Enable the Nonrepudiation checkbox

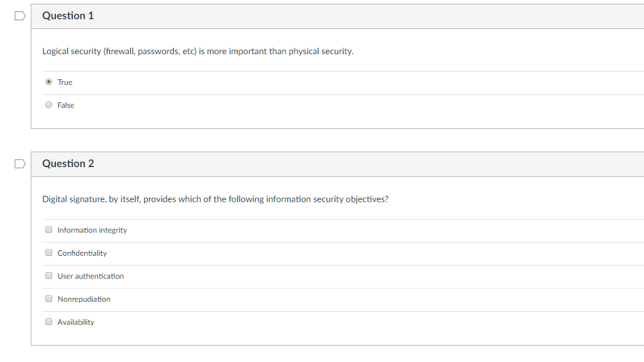48,298
